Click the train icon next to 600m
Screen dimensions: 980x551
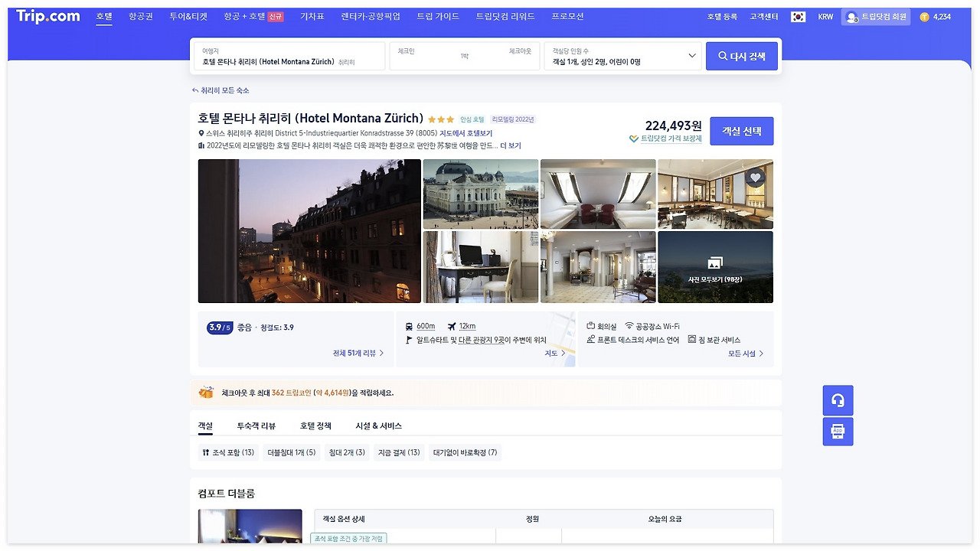410,327
